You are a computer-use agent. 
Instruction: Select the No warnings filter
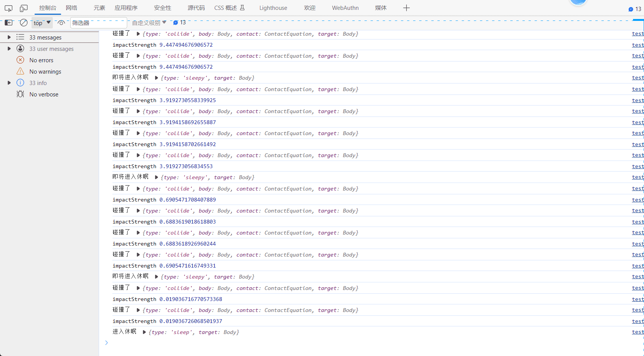[45, 71]
